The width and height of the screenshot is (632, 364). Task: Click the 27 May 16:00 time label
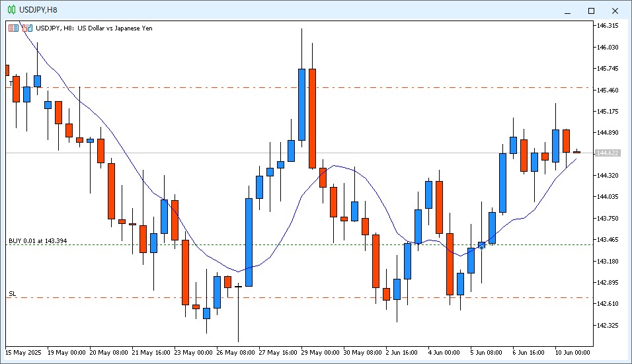pos(278,353)
